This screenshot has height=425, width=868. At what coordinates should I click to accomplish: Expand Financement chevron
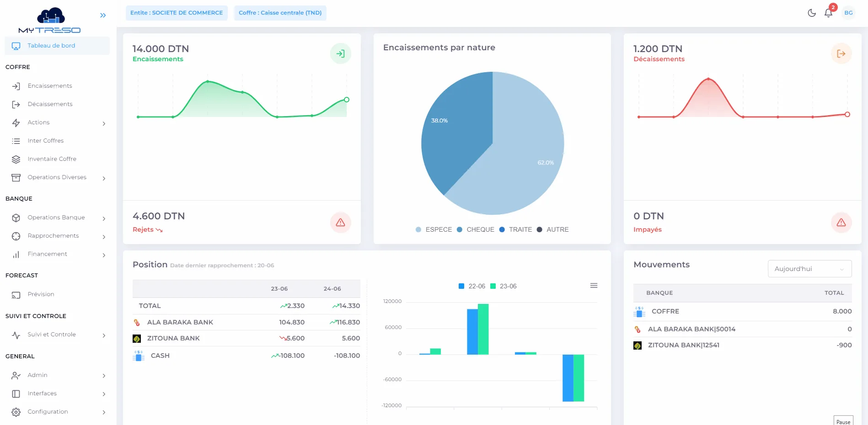click(104, 255)
